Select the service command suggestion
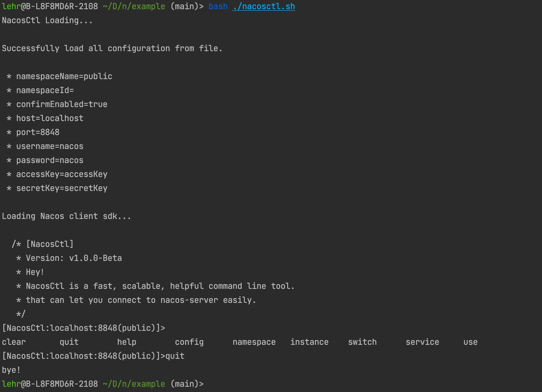The width and height of the screenshot is (542, 392). (x=422, y=342)
